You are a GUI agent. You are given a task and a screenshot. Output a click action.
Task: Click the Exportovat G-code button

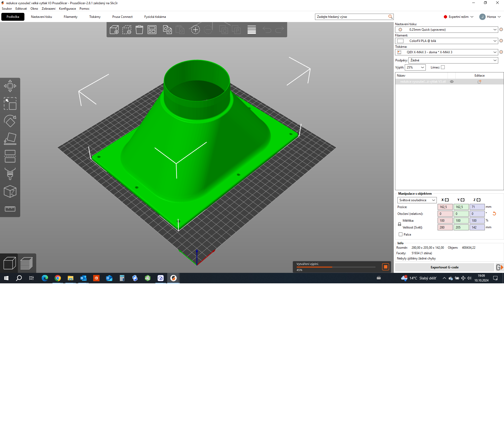pyautogui.click(x=444, y=267)
